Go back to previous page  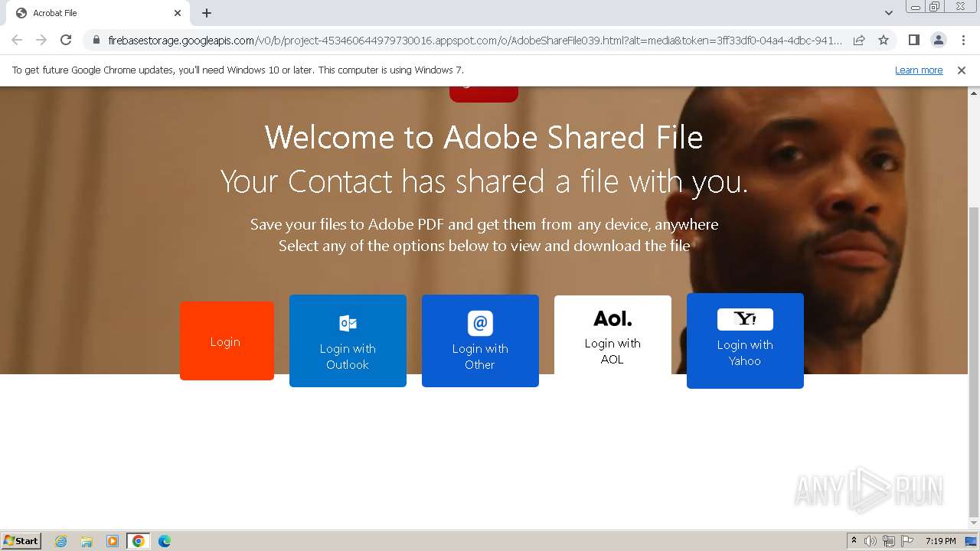coord(17,40)
